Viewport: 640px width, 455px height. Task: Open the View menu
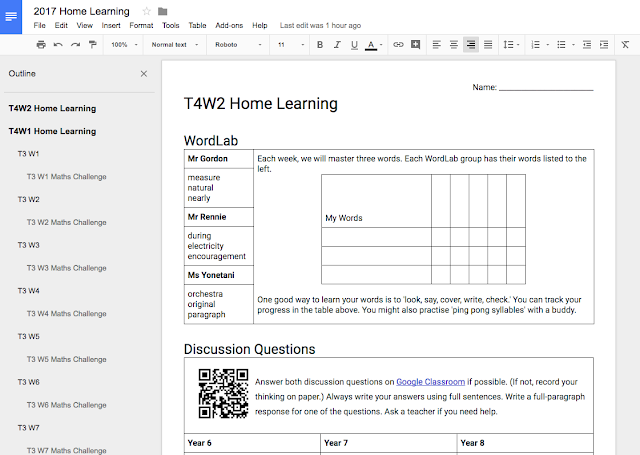coord(84,25)
